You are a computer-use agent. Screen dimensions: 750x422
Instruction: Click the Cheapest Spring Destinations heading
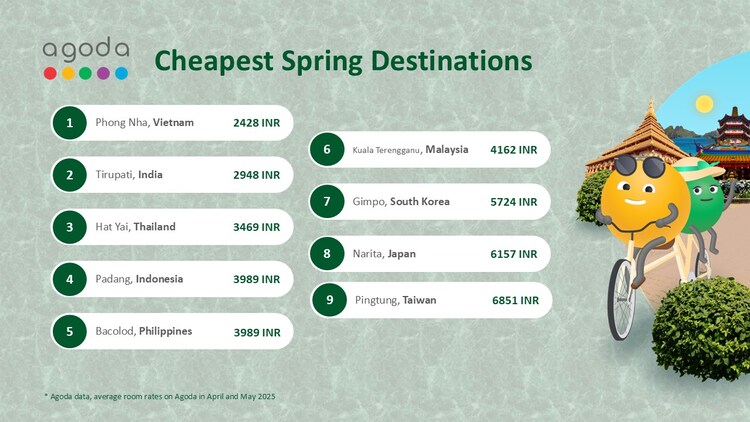pyautogui.click(x=343, y=62)
